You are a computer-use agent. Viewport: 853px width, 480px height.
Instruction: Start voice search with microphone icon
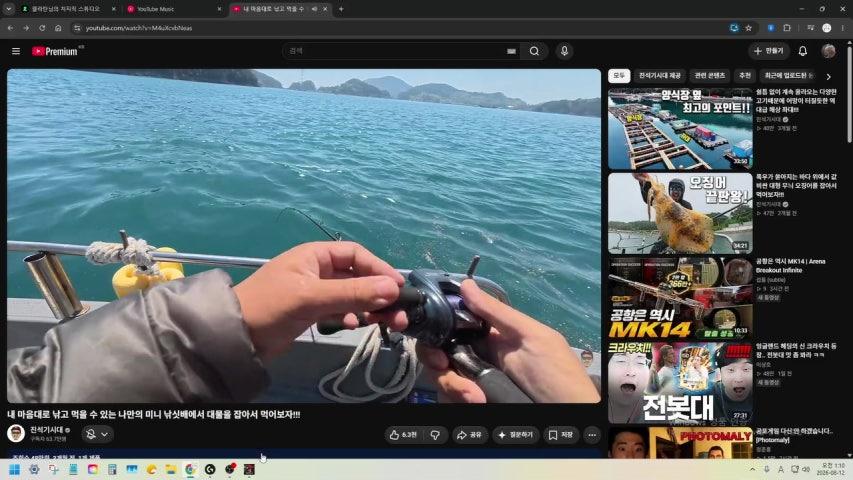point(564,51)
